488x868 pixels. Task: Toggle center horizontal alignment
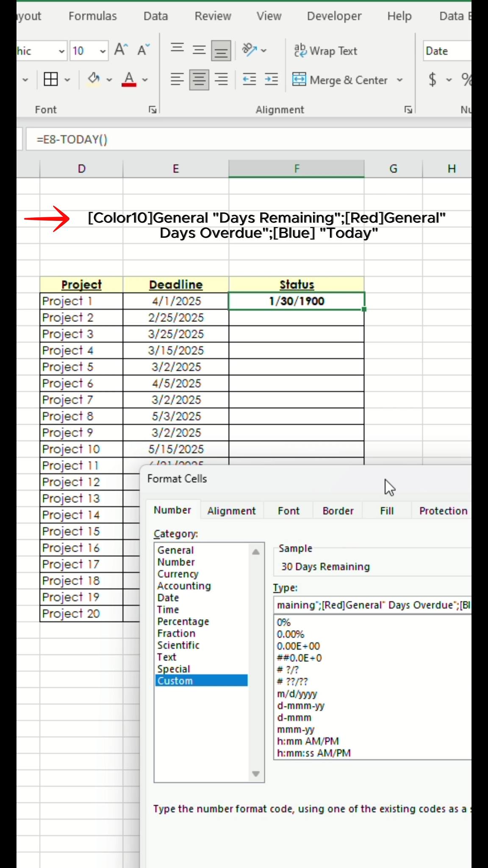pos(199,79)
